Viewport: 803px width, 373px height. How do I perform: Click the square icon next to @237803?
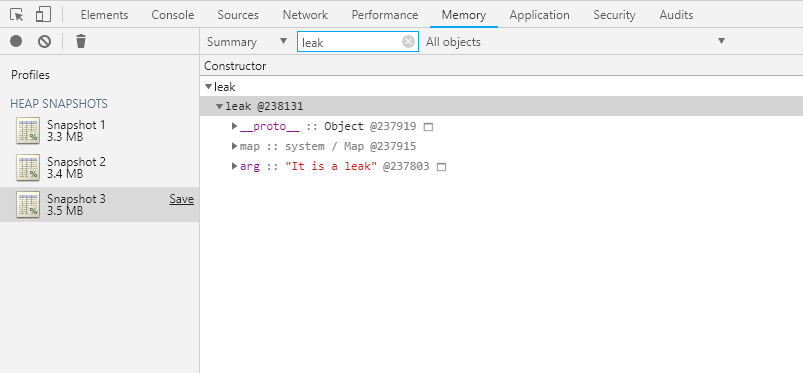click(x=441, y=167)
